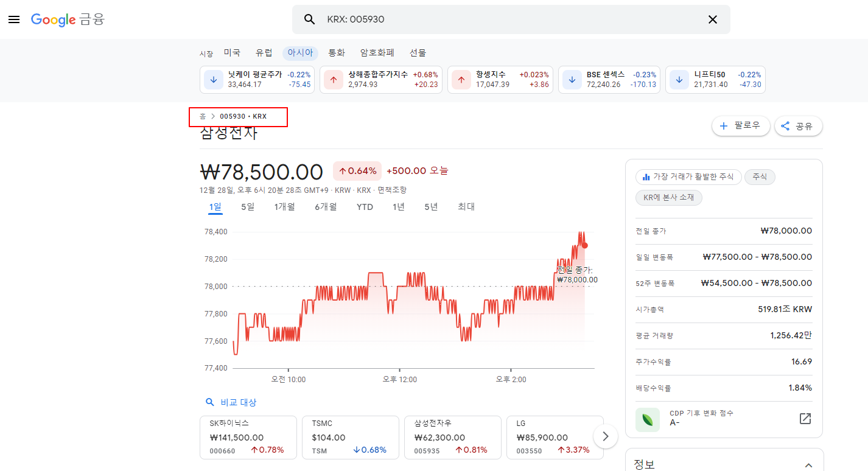
Task: Open the 항셍지수 index card
Action: pyautogui.click(x=500, y=80)
